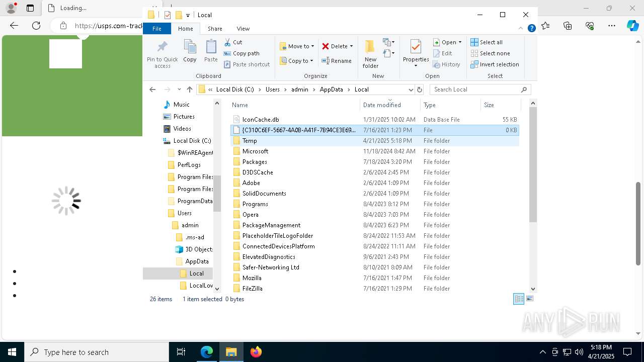Sort by Size column header

500,105
